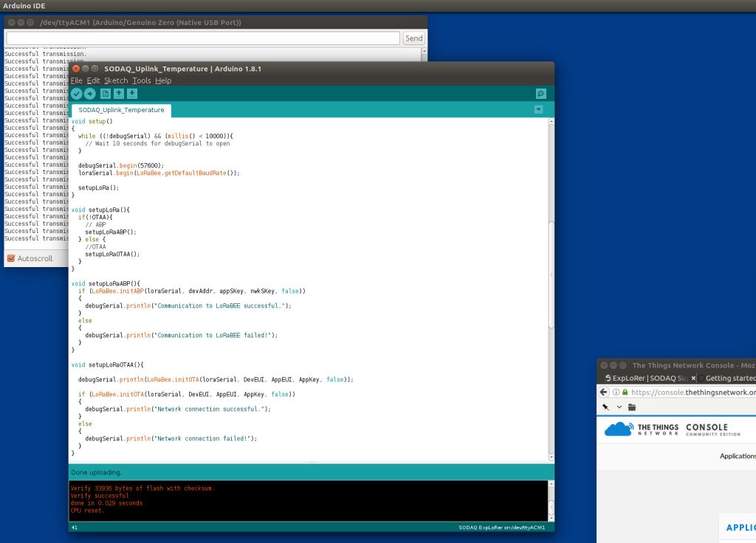Expand the sketch tab dropdown arrow
Image resolution: width=756 pixels, height=543 pixels.
pos(538,109)
